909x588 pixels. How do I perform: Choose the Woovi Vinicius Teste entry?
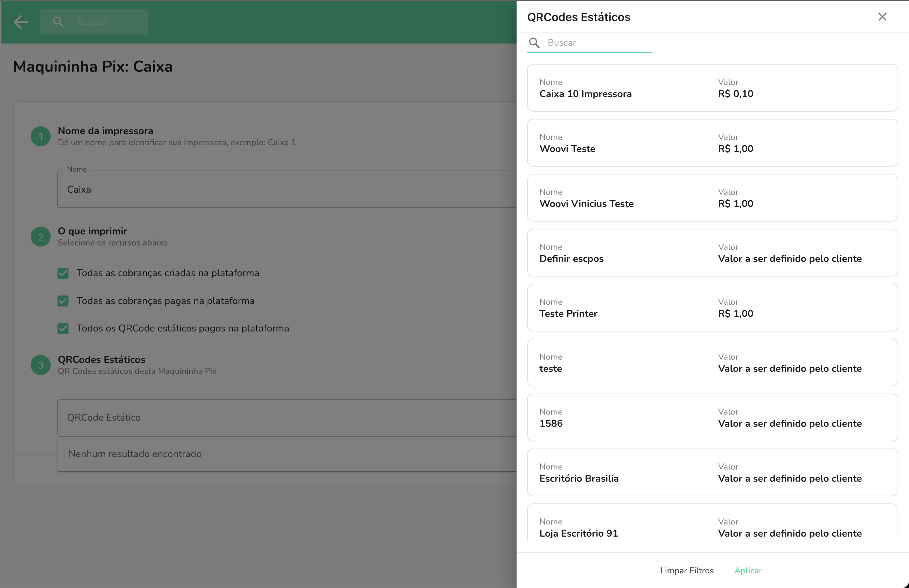pyautogui.click(x=712, y=198)
